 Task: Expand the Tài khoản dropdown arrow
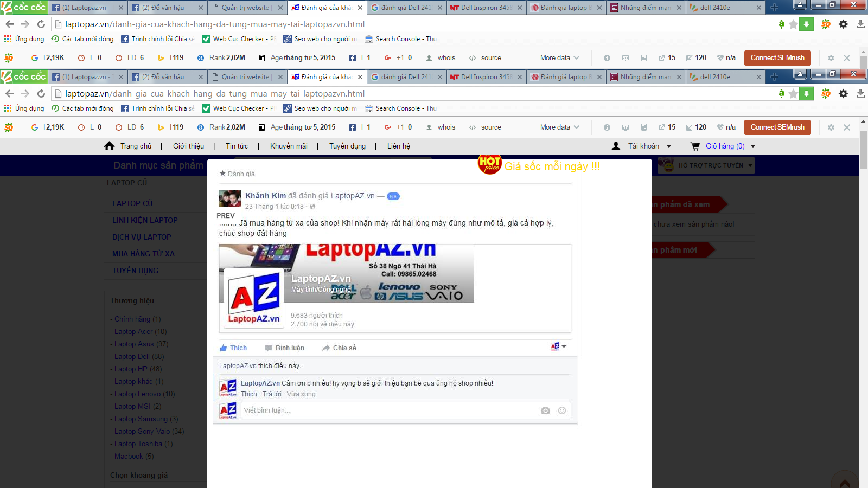click(669, 146)
